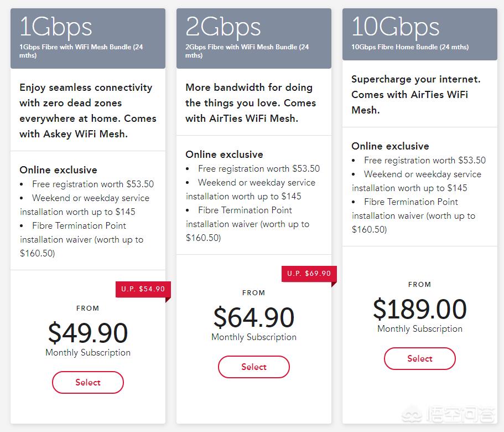Click the watermark logo at bottom right
This screenshot has height=432, width=504.
448,415
